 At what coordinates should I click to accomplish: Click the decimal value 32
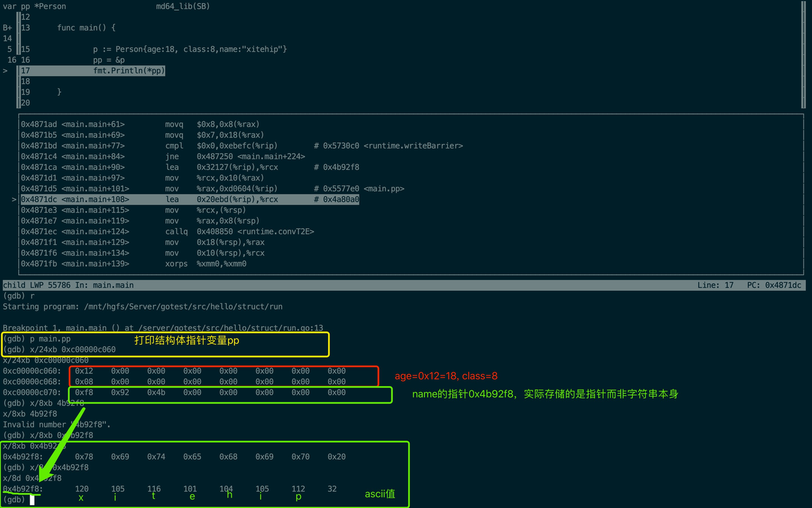click(x=332, y=489)
